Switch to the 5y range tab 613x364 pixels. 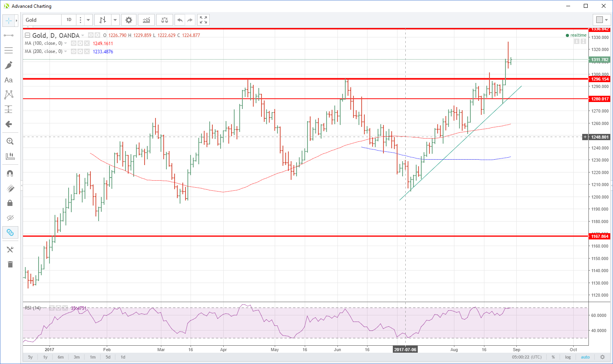30,357
